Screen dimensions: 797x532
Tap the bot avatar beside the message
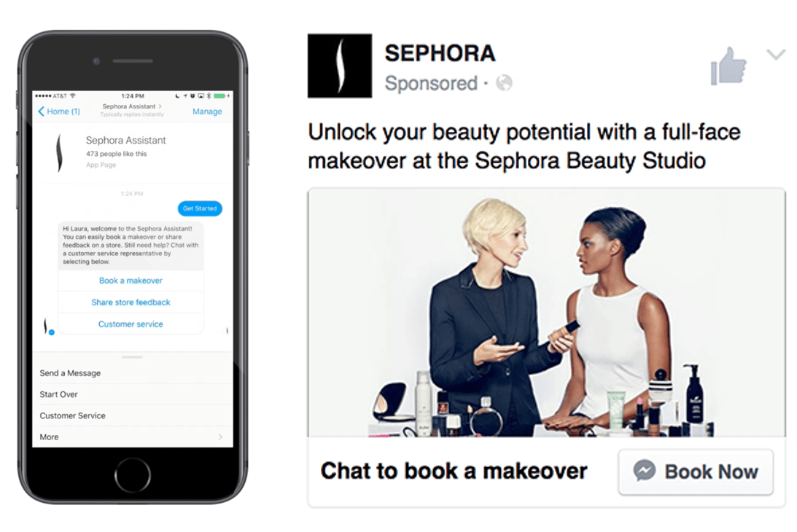pyautogui.click(x=48, y=326)
